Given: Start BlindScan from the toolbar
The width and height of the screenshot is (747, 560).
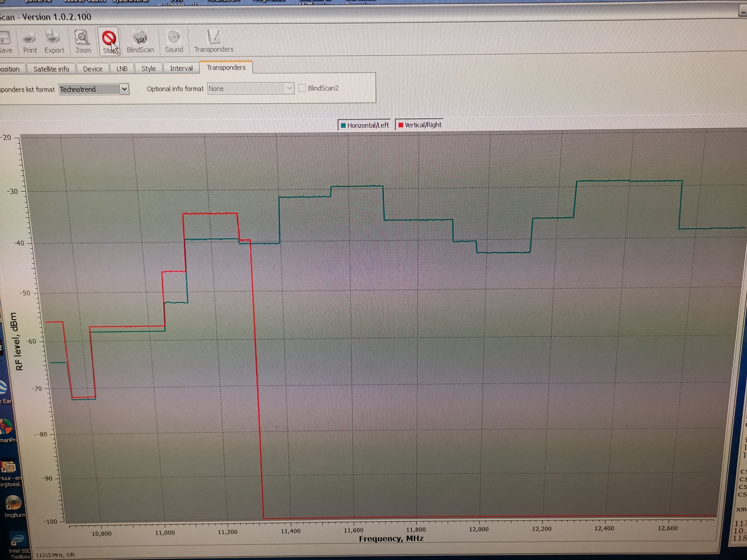Looking at the screenshot, I should pos(140,41).
